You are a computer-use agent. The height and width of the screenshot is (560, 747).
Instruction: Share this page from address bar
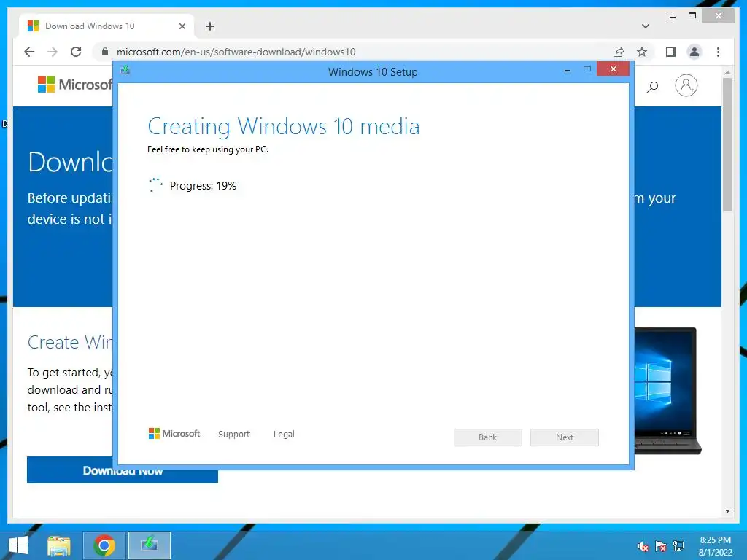[619, 52]
